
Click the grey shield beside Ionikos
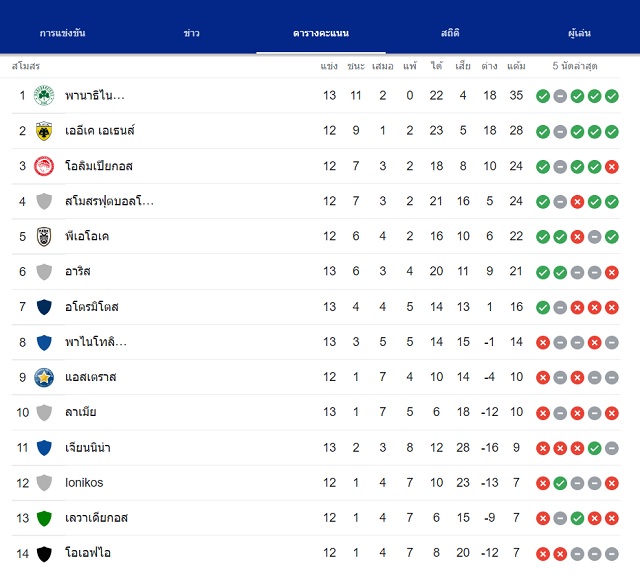tap(44, 483)
